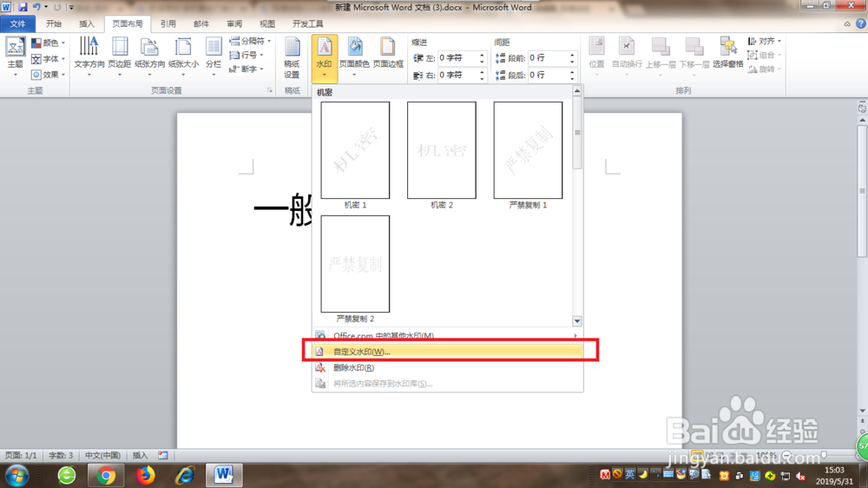
Task: Click the page count 页面: 1/1 status
Action: 21,455
